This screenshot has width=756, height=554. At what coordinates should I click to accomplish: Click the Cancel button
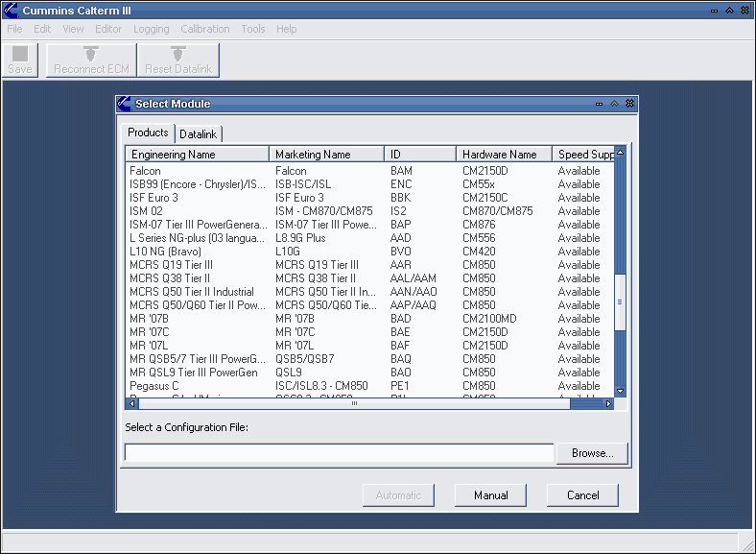[x=583, y=495]
